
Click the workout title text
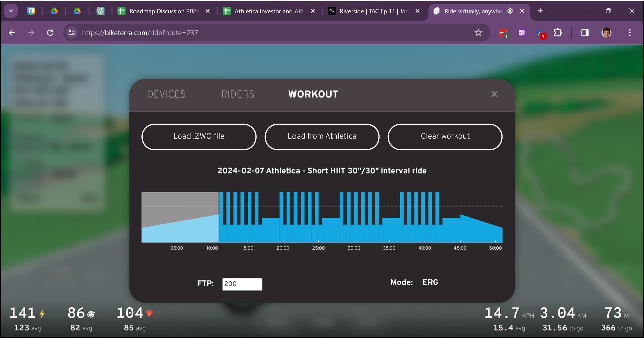(x=322, y=171)
